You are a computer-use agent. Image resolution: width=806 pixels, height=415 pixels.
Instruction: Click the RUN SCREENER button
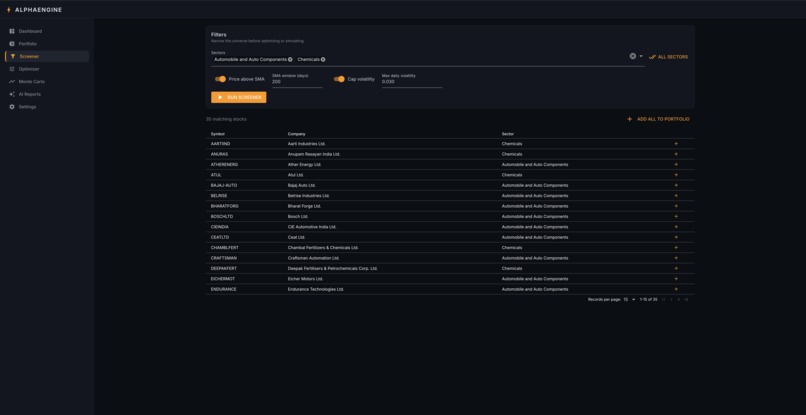coord(239,97)
